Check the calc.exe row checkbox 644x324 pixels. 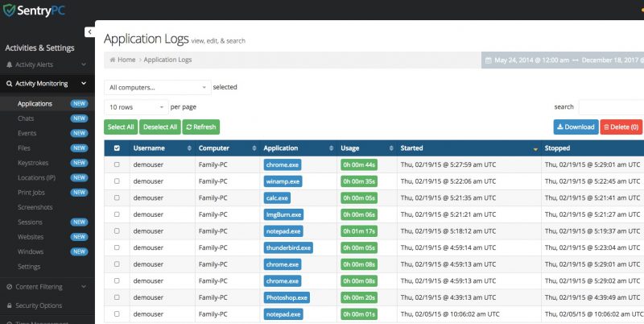117,197
